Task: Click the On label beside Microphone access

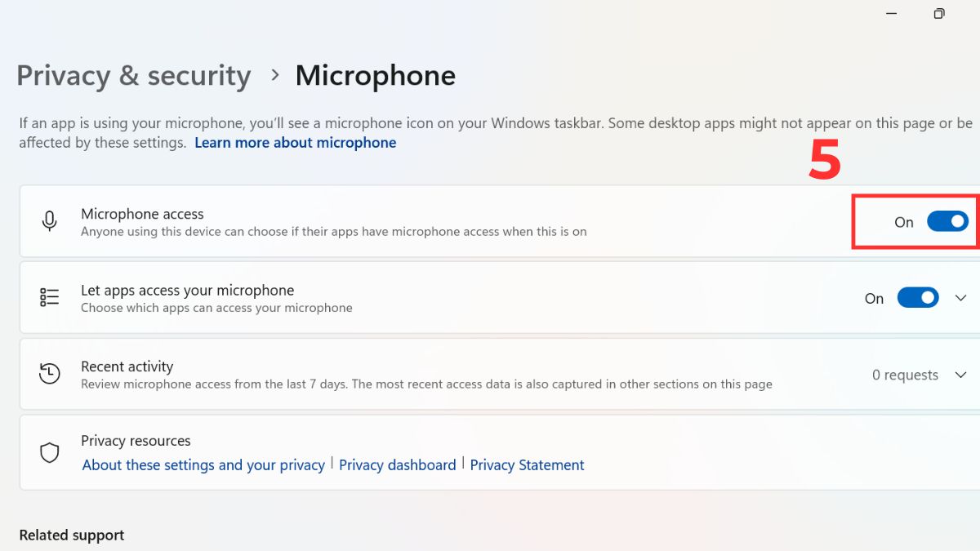Action: coord(903,221)
